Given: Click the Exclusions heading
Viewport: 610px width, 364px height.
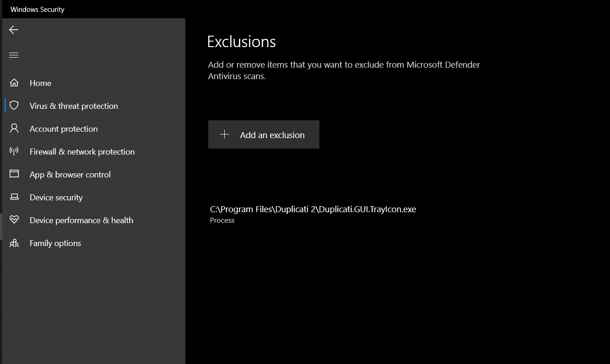Looking at the screenshot, I should (242, 42).
